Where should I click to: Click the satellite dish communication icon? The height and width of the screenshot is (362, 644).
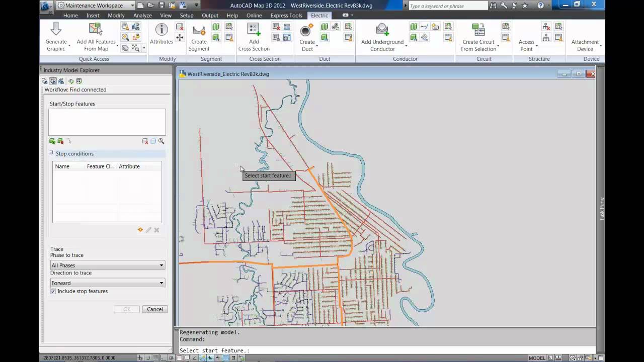pyautogui.click(x=514, y=6)
